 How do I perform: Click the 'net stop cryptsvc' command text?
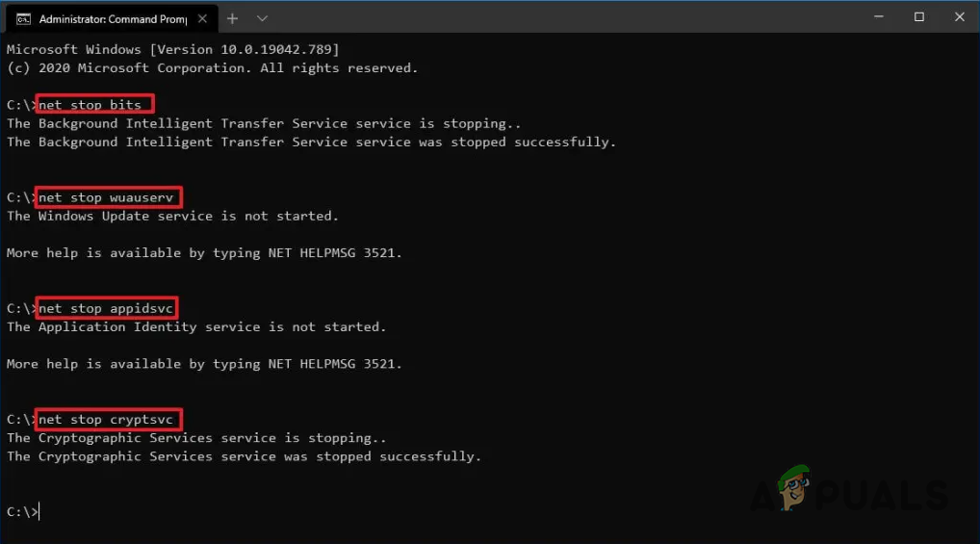tap(108, 419)
